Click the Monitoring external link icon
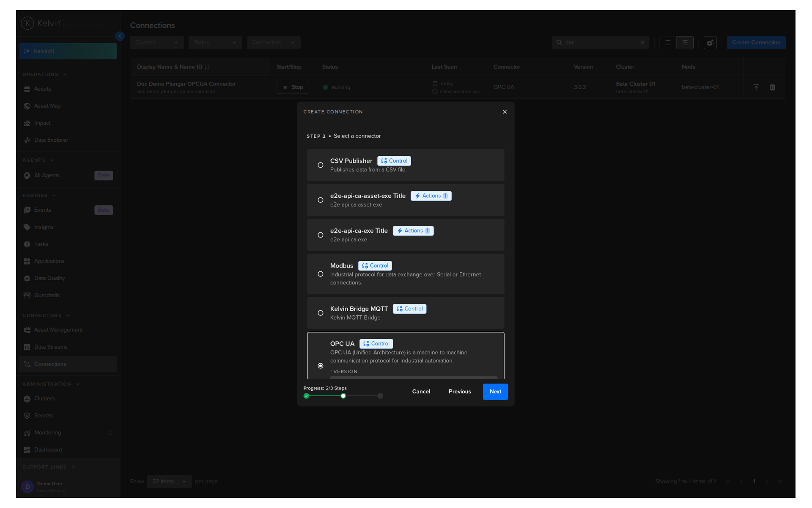Screen dimensions: 812x508 (110, 433)
